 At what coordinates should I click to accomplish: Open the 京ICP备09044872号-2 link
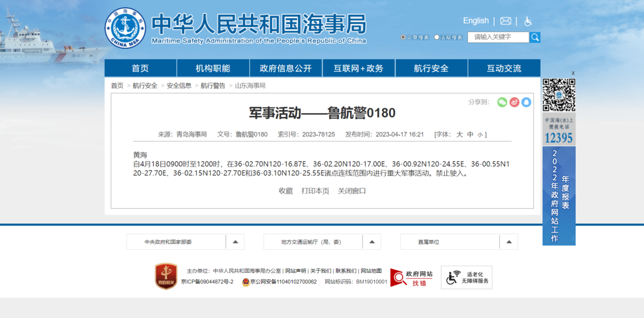(x=207, y=282)
